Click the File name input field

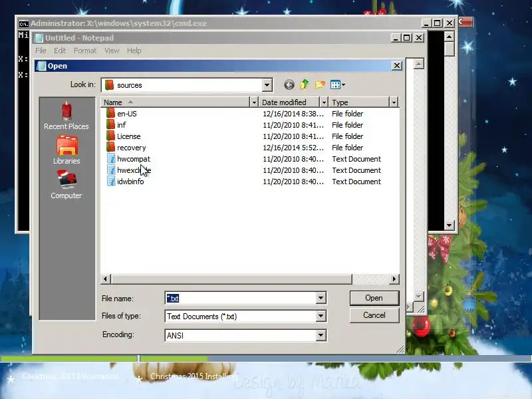241,298
